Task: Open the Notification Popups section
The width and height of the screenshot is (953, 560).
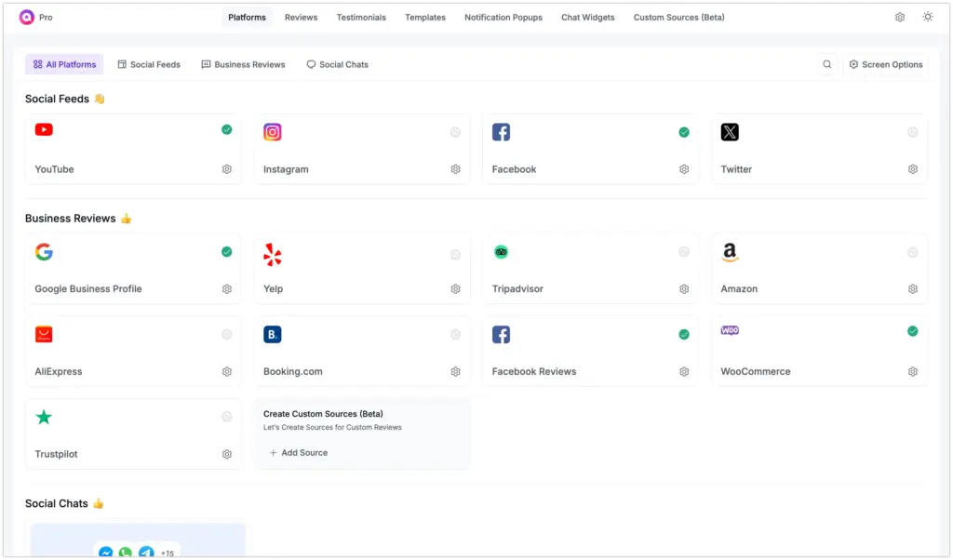Action: point(503,17)
